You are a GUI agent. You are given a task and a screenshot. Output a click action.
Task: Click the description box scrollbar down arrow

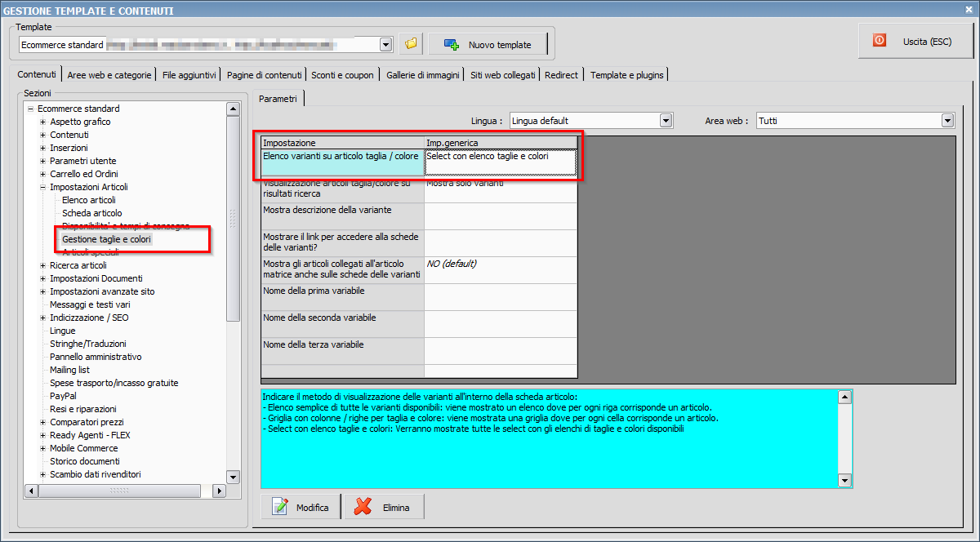(x=845, y=481)
